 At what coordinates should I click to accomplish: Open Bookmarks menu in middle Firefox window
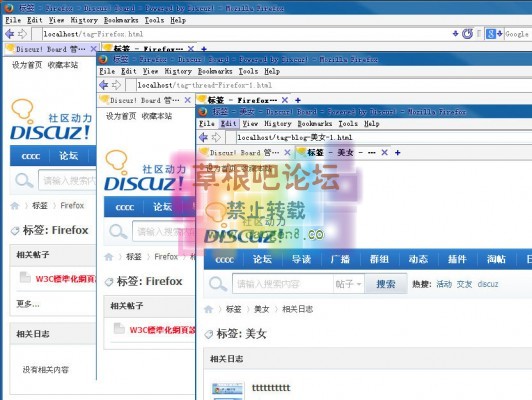215,71
